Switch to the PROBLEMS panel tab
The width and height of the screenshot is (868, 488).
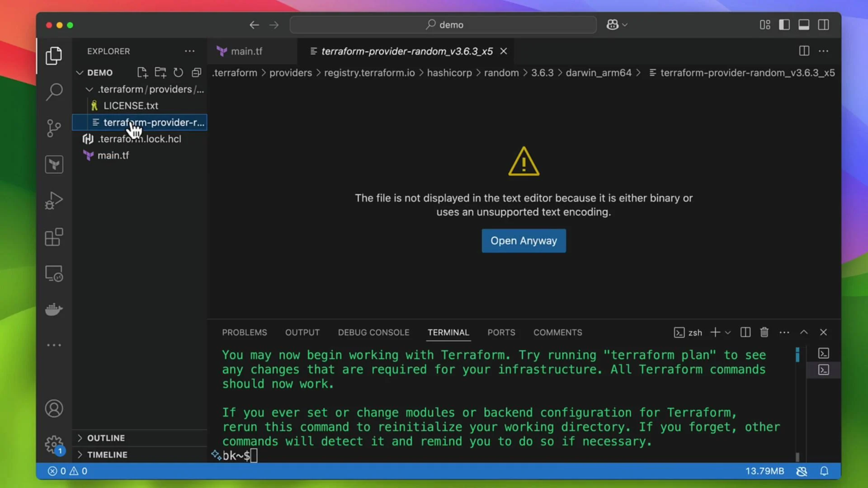244,333
